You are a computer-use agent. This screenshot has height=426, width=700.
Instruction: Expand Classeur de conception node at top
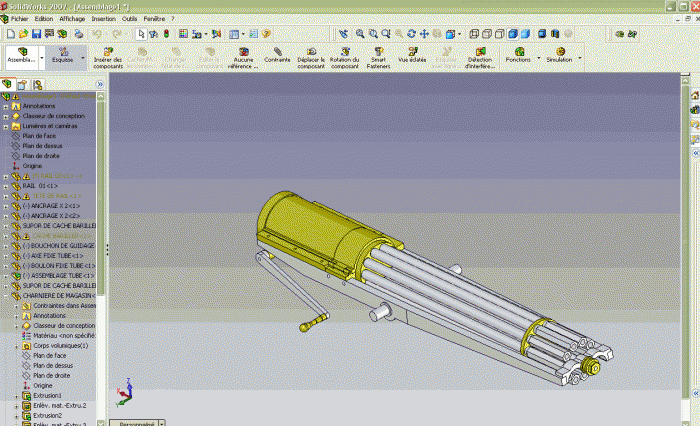coord(6,117)
